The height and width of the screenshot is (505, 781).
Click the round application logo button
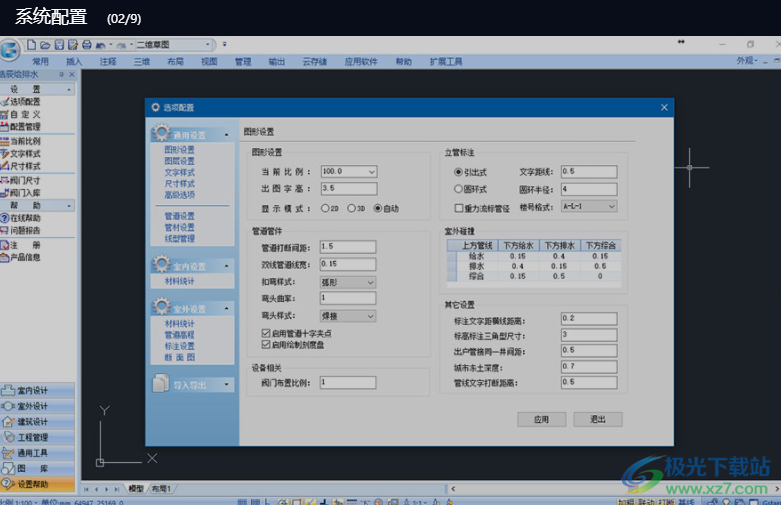[10, 50]
